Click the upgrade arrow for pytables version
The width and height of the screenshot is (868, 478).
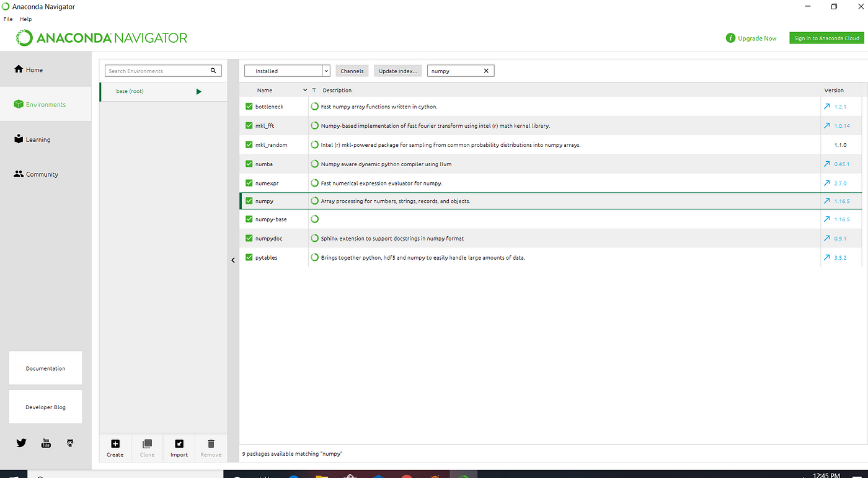827,257
